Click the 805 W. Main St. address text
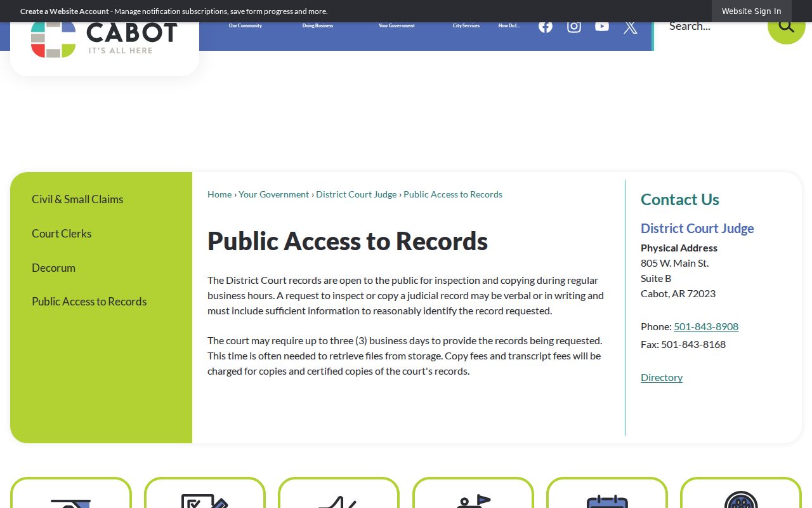812x508 pixels. (675, 263)
